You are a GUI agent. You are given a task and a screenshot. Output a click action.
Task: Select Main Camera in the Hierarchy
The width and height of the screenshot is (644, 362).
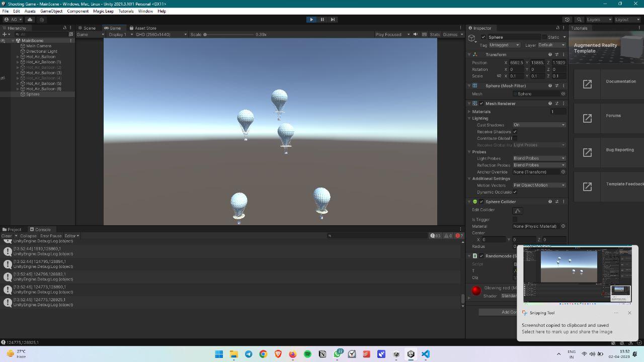(x=39, y=46)
